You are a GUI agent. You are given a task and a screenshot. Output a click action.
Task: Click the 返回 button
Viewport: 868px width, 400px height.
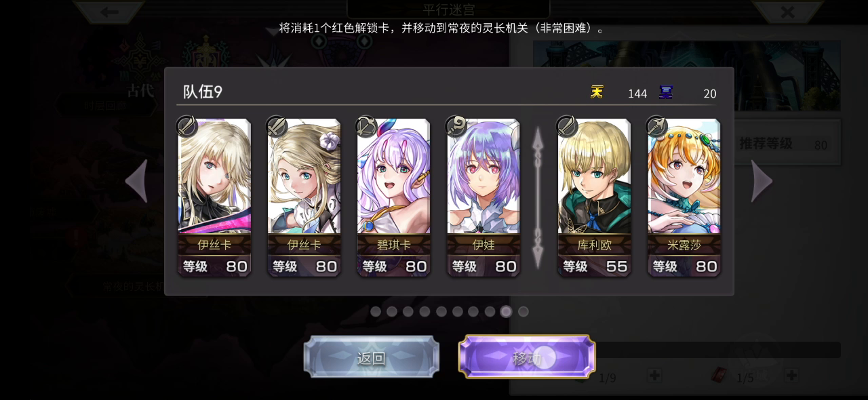pos(371,357)
